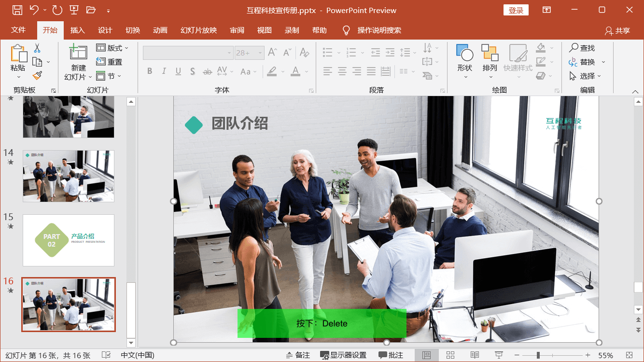Fit slide to current window
This screenshot has height=362, width=644.
[630, 355]
